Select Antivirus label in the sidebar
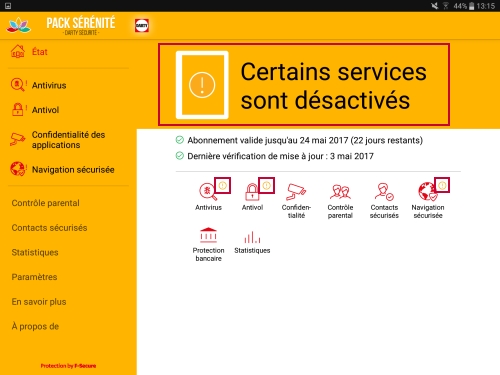The image size is (500, 375). pos(49,85)
